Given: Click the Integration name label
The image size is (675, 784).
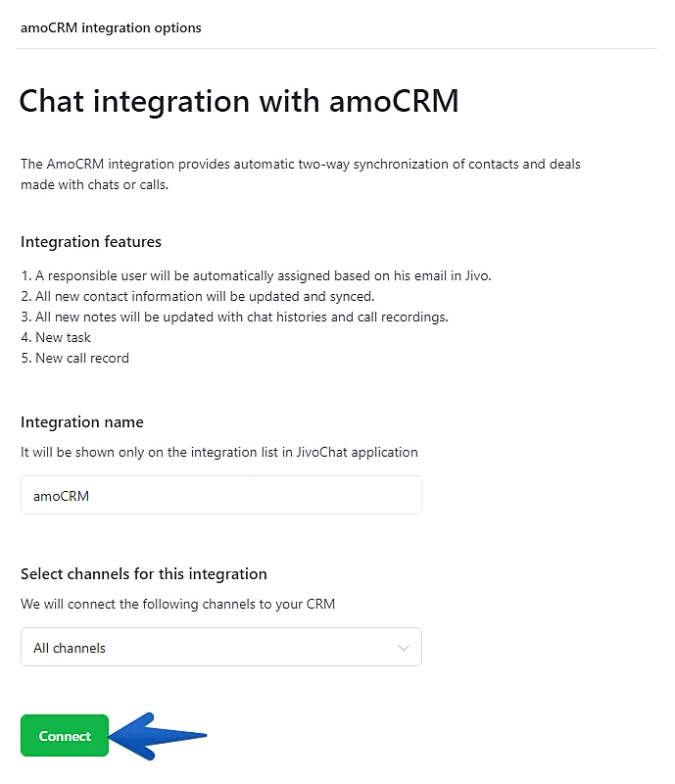Looking at the screenshot, I should (82, 422).
